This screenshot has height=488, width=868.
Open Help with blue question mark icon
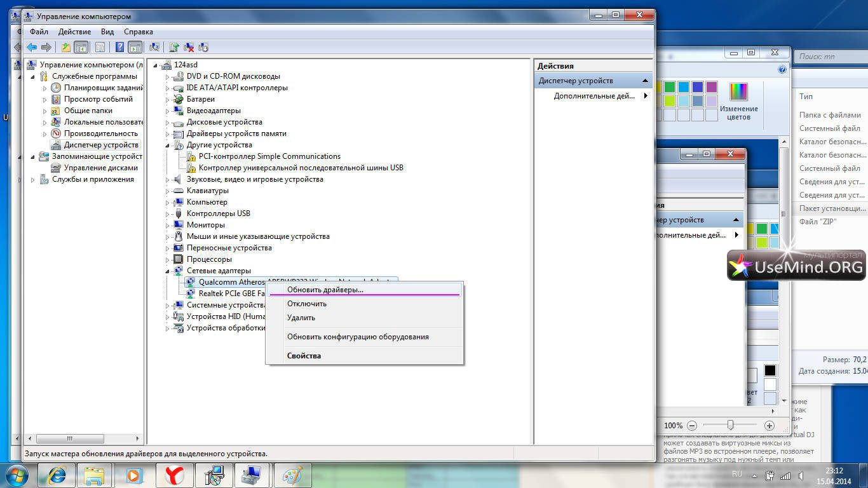(x=119, y=47)
